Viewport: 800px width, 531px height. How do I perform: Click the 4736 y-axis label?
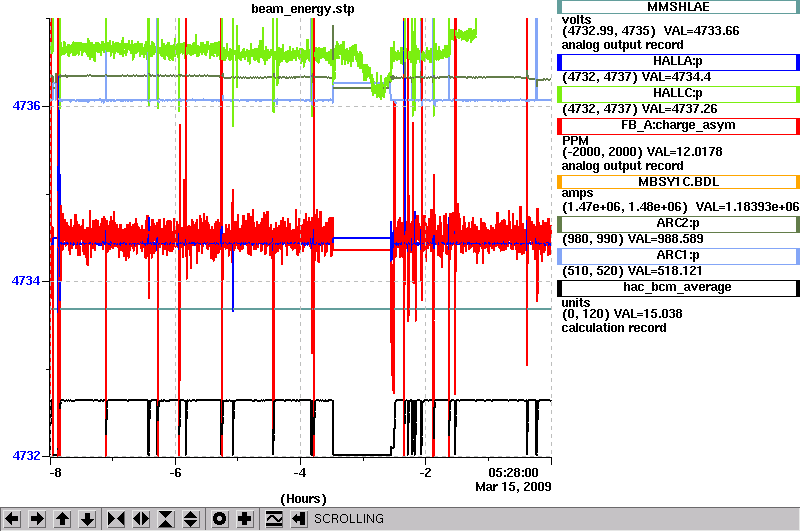pyautogui.click(x=27, y=106)
